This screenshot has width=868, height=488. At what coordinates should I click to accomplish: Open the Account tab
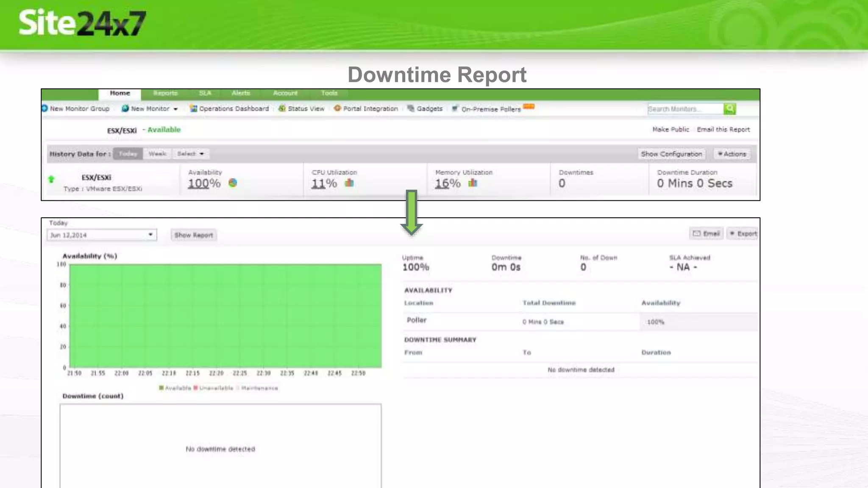(x=285, y=93)
